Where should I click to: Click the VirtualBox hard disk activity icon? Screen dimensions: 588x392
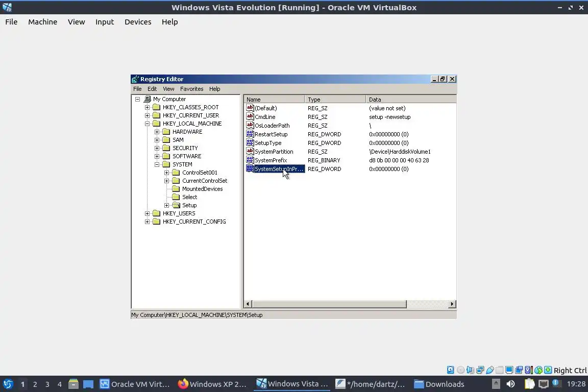[450, 370]
